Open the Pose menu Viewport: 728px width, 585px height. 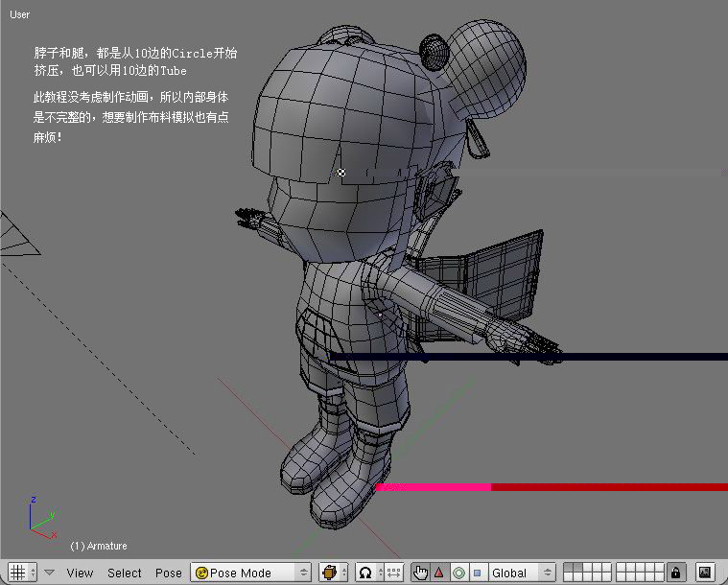point(168,573)
